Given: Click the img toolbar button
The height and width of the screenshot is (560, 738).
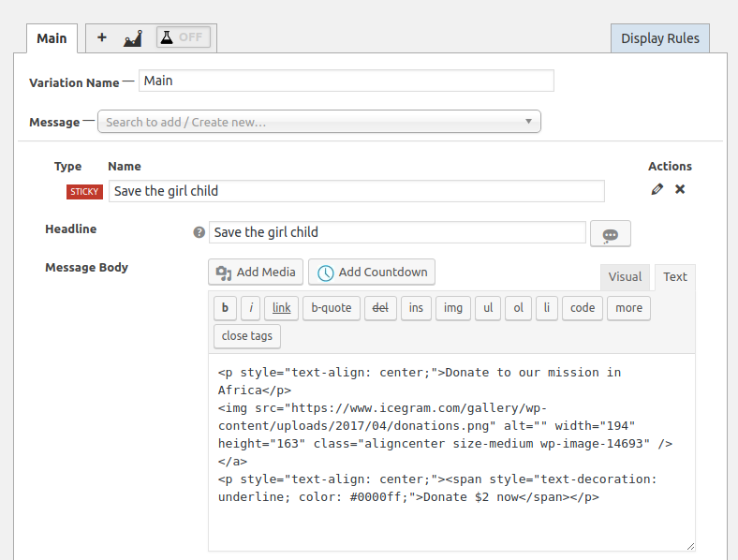Looking at the screenshot, I should (452, 308).
